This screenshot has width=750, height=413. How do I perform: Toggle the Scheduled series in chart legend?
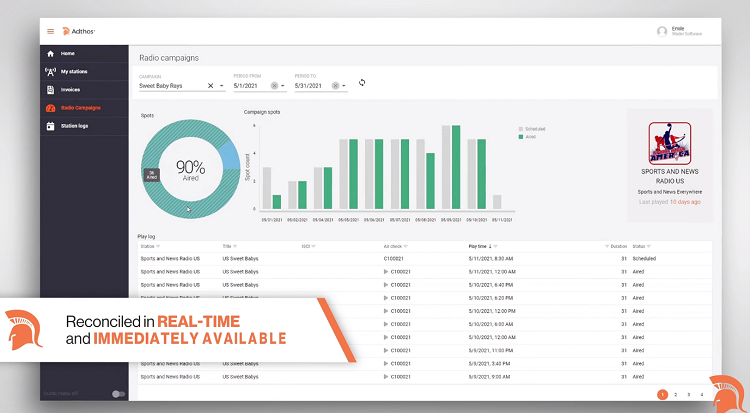[532, 129]
